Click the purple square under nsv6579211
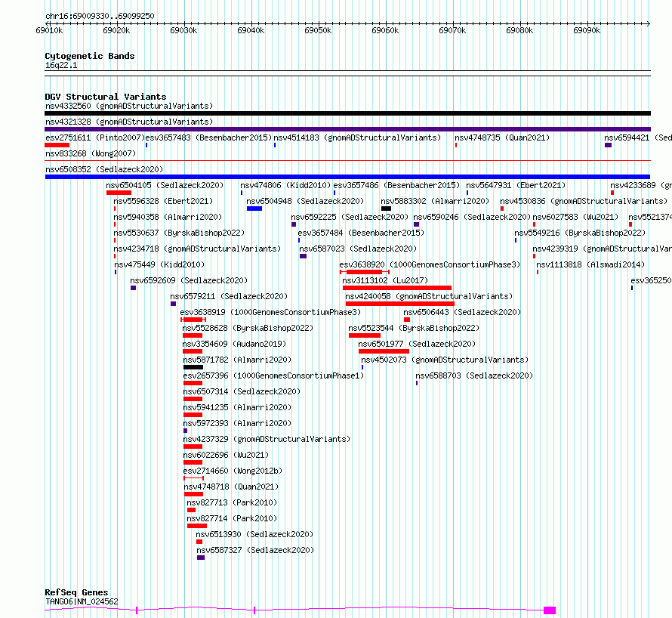This screenshot has width=672, height=618. coord(173,304)
